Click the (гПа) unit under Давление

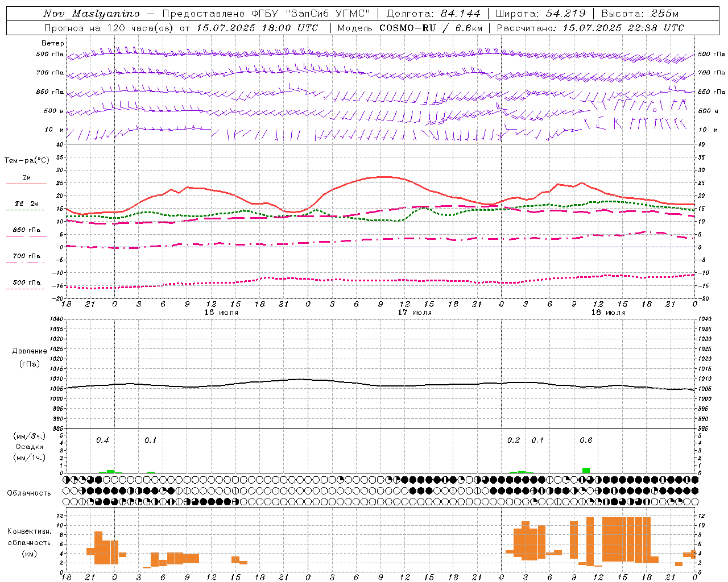[x=30, y=364]
